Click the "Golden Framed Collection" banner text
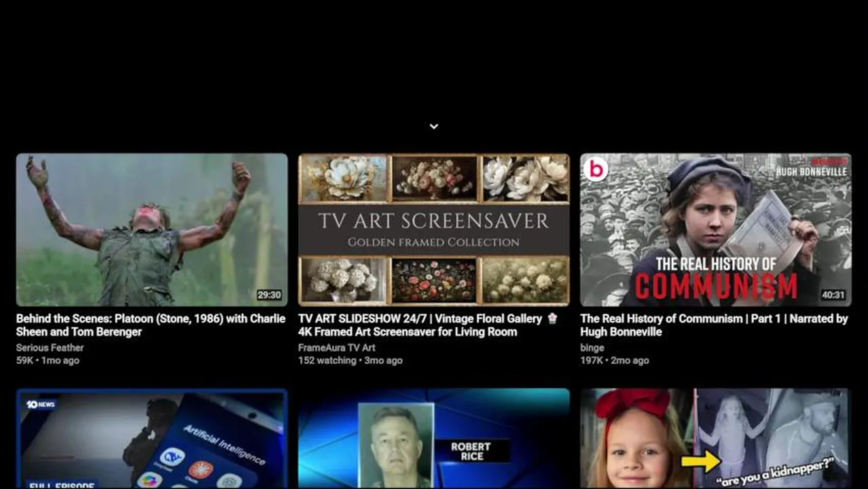The width and height of the screenshot is (868, 489). point(434,242)
